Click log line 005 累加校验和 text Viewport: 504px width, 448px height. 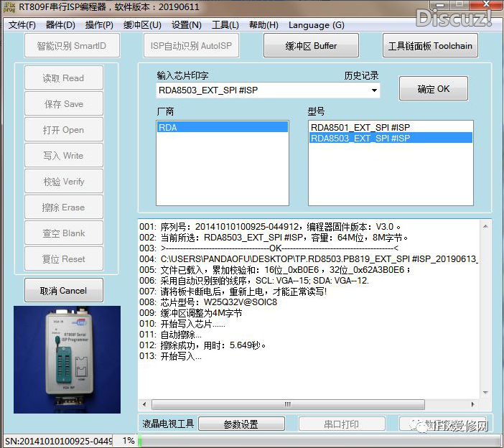click(x=275, y=270)
